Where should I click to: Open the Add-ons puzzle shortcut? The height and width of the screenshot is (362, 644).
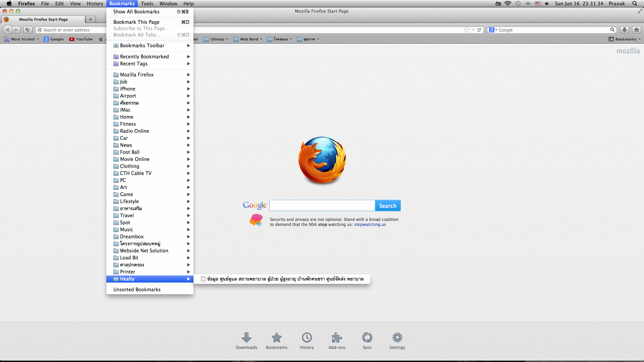point(337,341)
